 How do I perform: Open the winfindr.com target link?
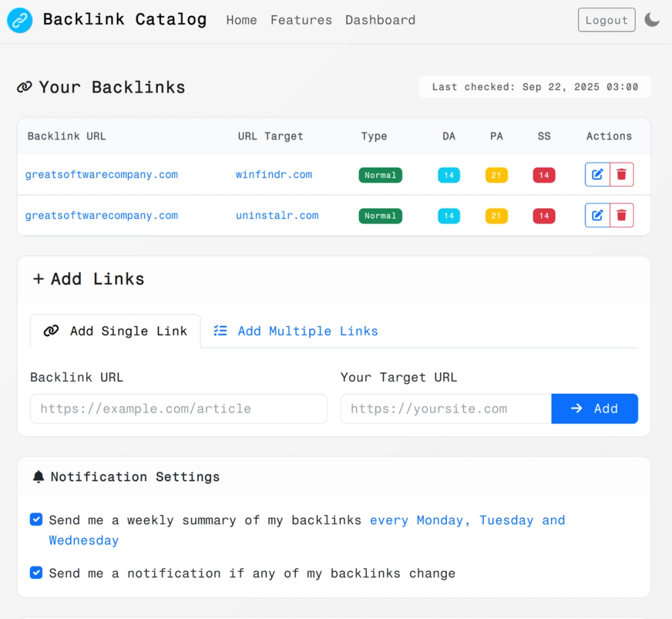pos(274,174)
